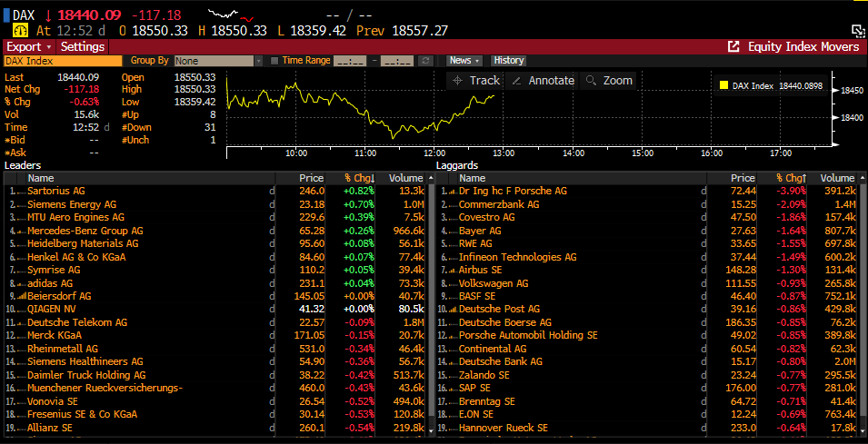The image size is (868, 444).
Task: Open Dr Ing hc F Porsche AG laggard
Action: coord(513,191)
